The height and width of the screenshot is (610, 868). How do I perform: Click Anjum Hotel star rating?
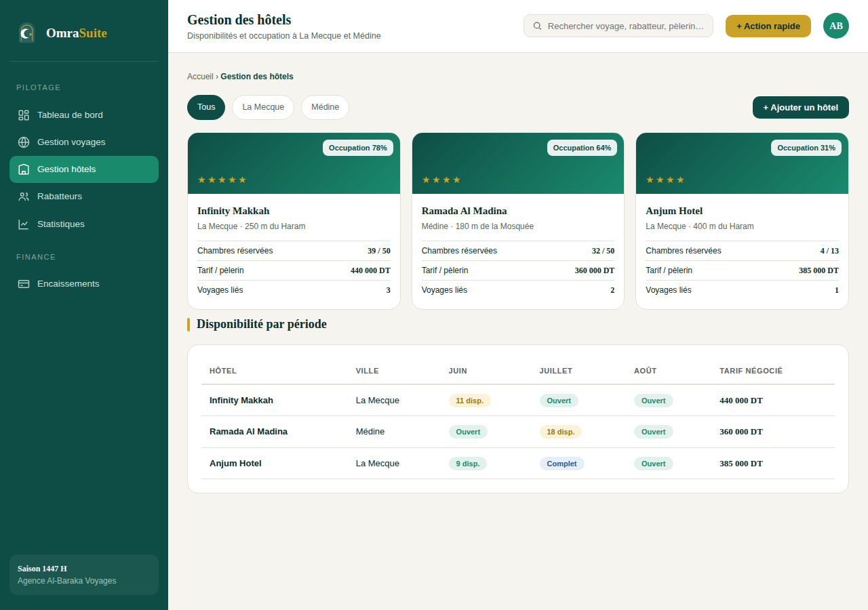pos(665,180)
